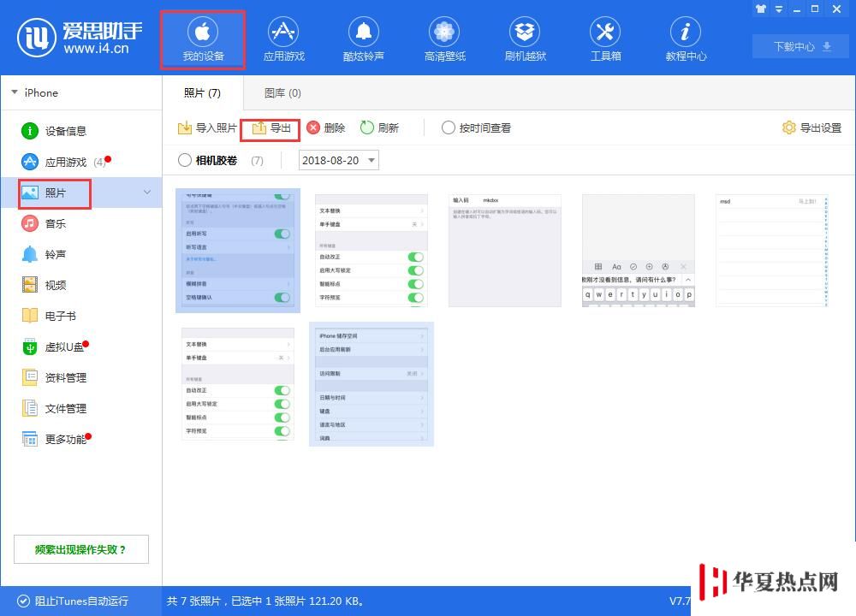Screen dimensions: 856x616
Task: Switch to the 图库 (0) tab
Action: click(x=282, y=92)
